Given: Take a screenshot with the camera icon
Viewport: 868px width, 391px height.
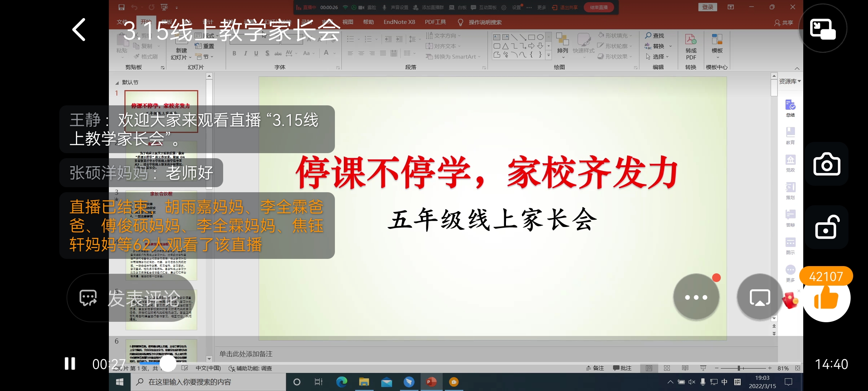Looking at the screenshot, I should [826, 165].
